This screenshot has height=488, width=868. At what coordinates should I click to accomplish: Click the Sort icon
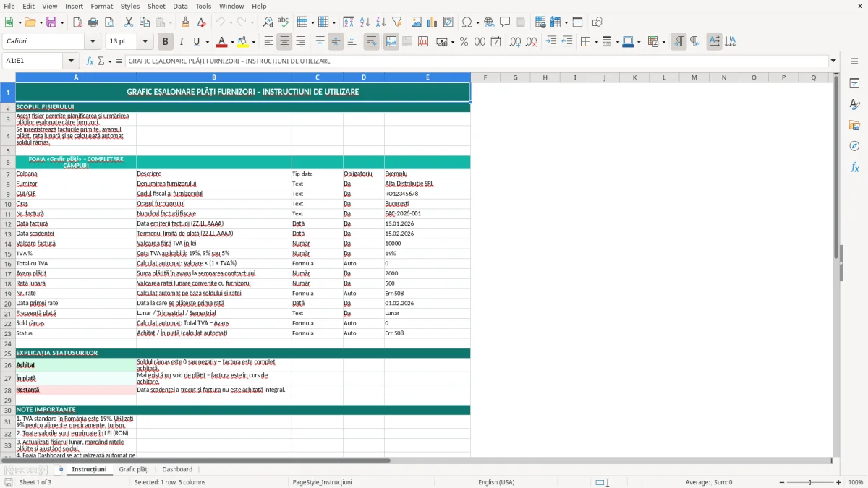tap(349, 22)
